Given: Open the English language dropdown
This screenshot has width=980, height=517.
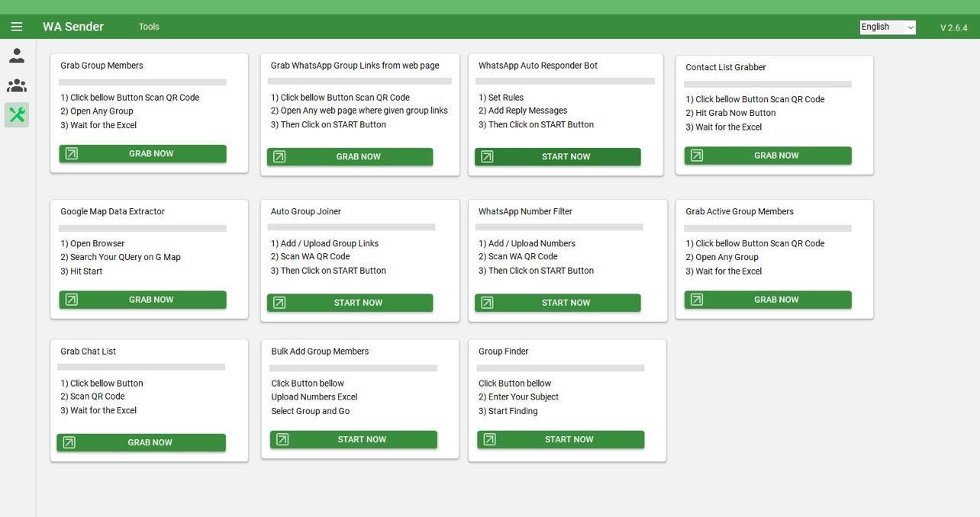Looking at the screenshot, I should tap(888, 27).
